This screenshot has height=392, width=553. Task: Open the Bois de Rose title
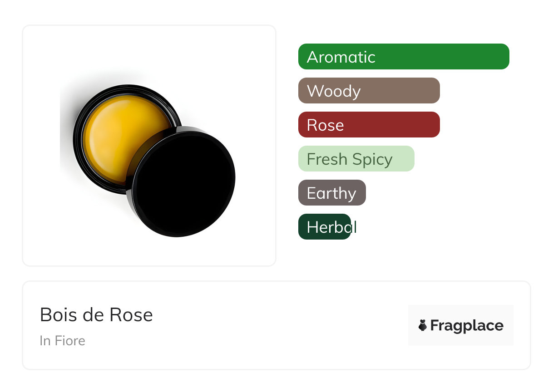(x=96, y=315)
